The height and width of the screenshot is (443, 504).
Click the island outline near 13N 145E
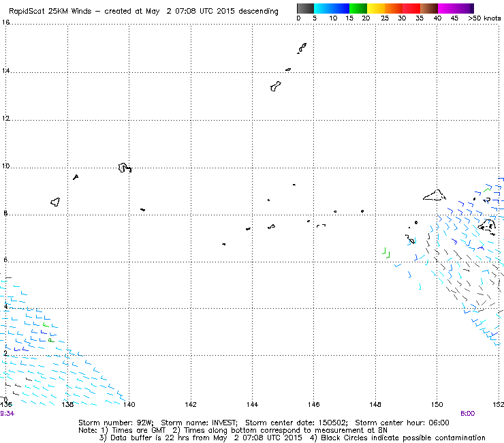point(275,87)
